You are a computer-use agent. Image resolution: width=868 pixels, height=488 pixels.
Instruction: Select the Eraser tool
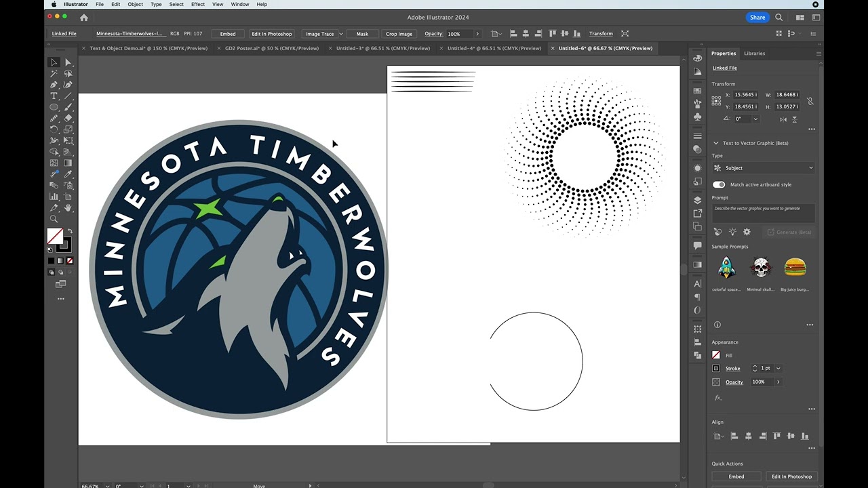click(x=68, y=118)
